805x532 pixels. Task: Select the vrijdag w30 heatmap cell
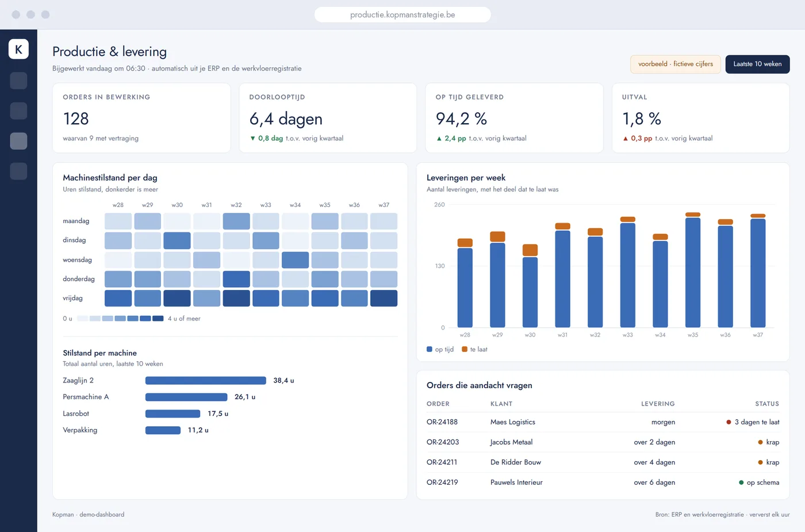click(177, 298)
